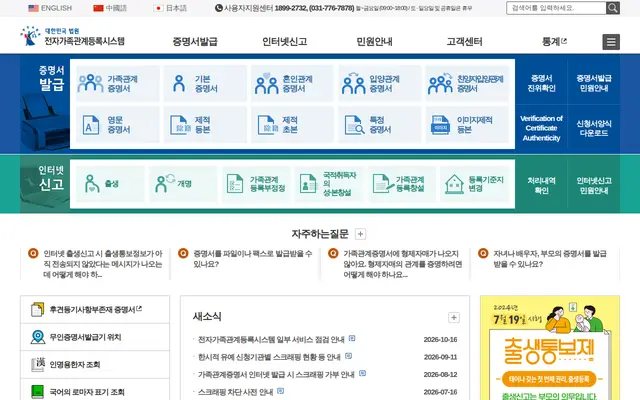This screenshot has width=640, height=400.
Task: Open 인명용한자 조회 item
Action: click(95, 364)
